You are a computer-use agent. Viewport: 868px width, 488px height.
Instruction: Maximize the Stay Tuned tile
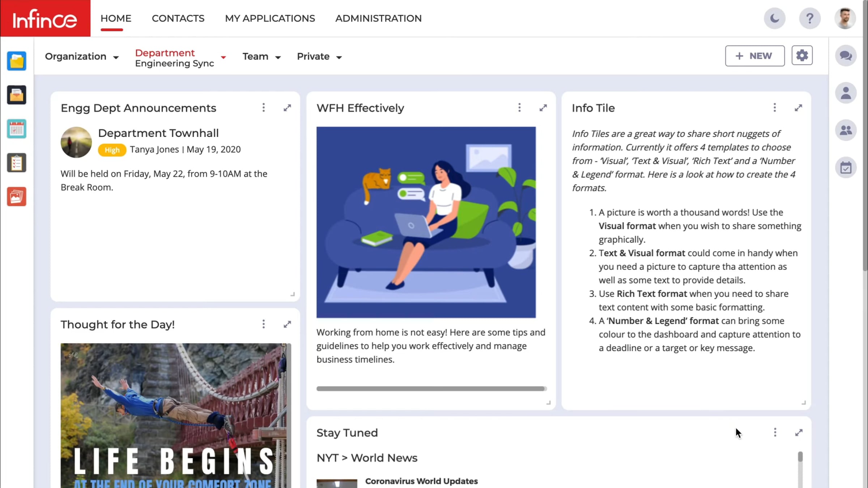[x=799, y=432]
